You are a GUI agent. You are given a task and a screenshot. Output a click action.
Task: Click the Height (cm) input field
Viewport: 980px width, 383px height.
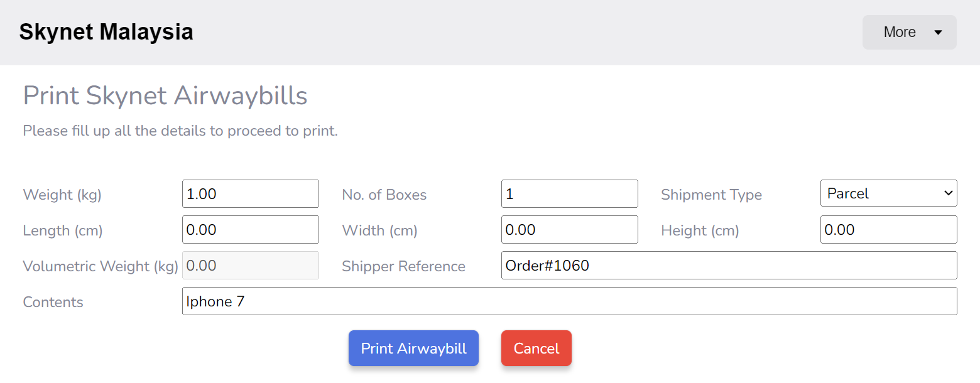[x=888, y=230]
